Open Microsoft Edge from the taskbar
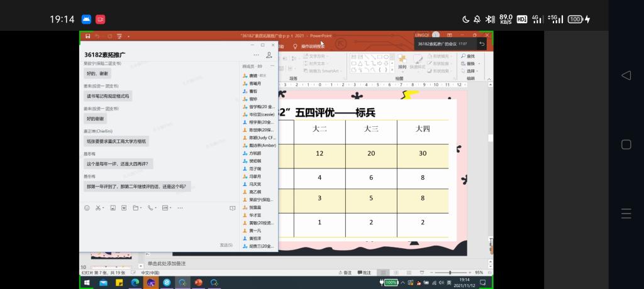This screenshot has height=289, width=644. click(135, 283)
